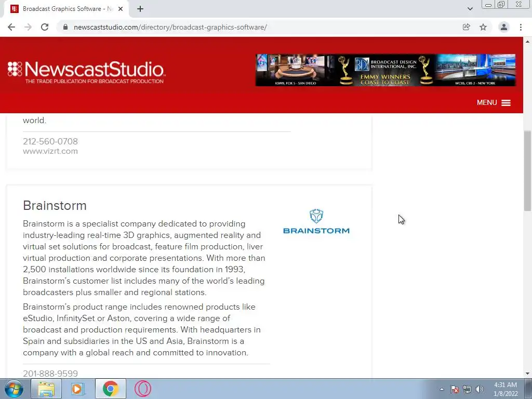The height and width of the screenshot is (399, 532).
Task: Click the padlock site info icon
Action: tap(65, 27)
